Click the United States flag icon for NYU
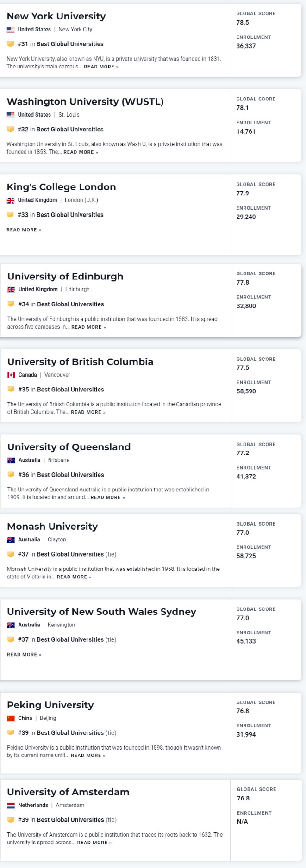The height and width of the screenshot is (868, 306). (x=10, y=29)
